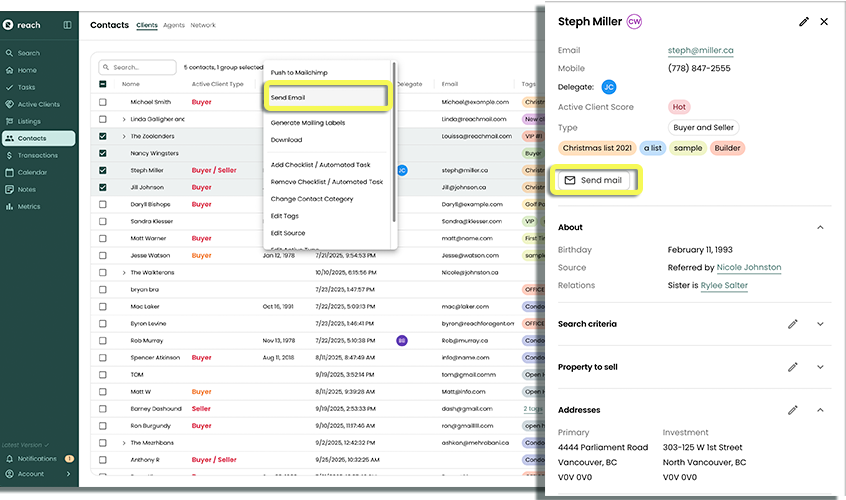Open Listings in the sidebar
The width and height of the screenshot is (846, 500).
tap(29, 121)
